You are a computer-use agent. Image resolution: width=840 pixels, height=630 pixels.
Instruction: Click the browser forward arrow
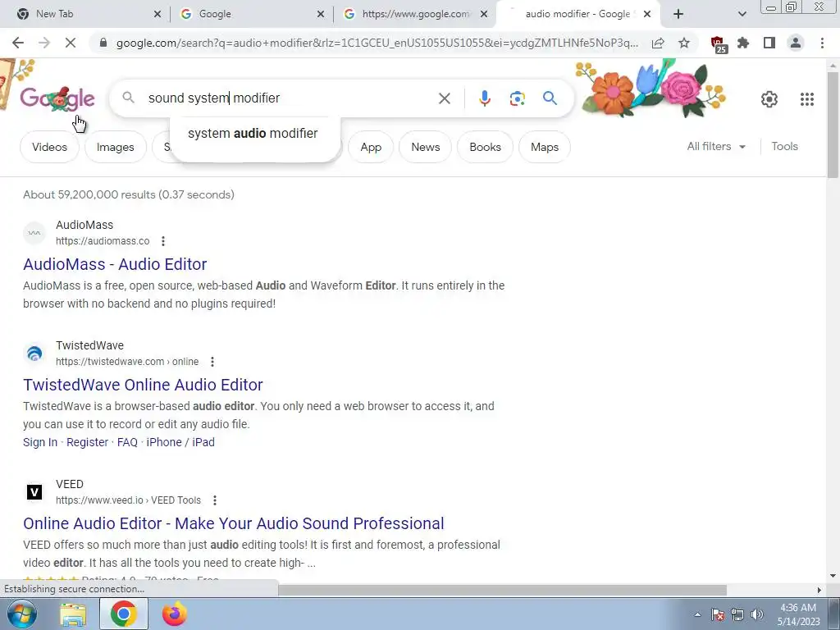pyautogui.click(x=44, y=43)
